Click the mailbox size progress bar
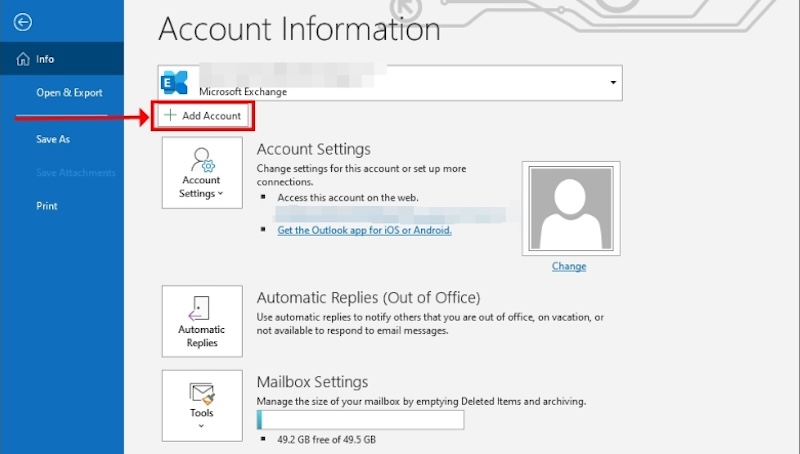Viewport: 800px width, 454px height. pyautogui.click(x=360, y=420)
